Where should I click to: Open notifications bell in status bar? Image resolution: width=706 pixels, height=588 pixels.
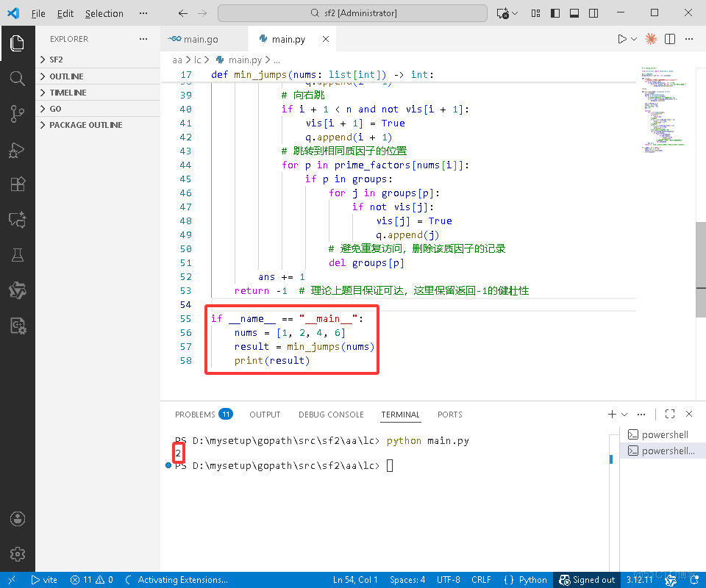(x=694, y=580)
